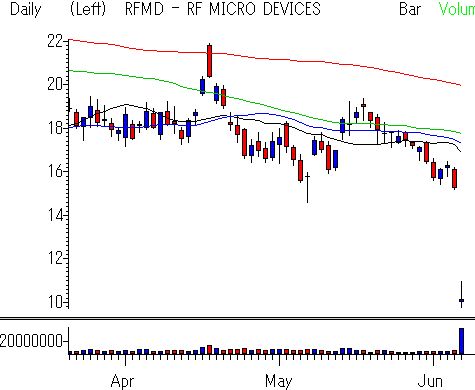Screen dimensions: 475x390
Task: Click the 20000000 volume axis label
Action: click(31, 341)
